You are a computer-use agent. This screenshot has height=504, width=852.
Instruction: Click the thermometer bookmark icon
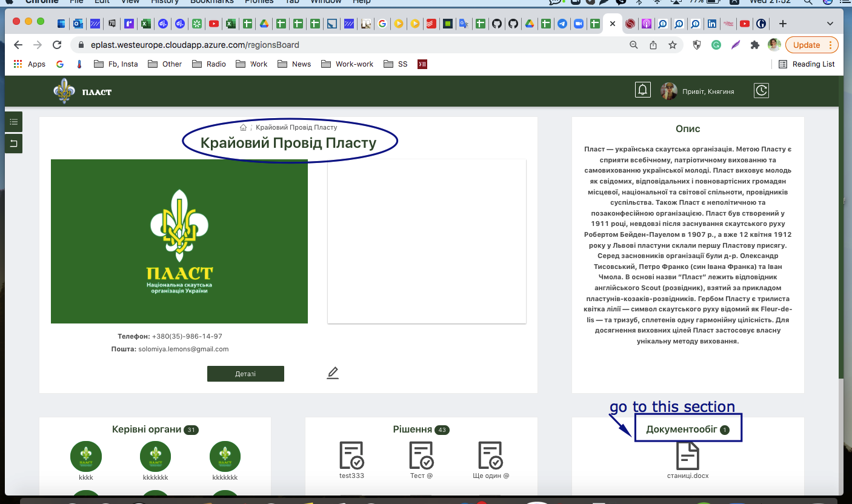point(79,64)
